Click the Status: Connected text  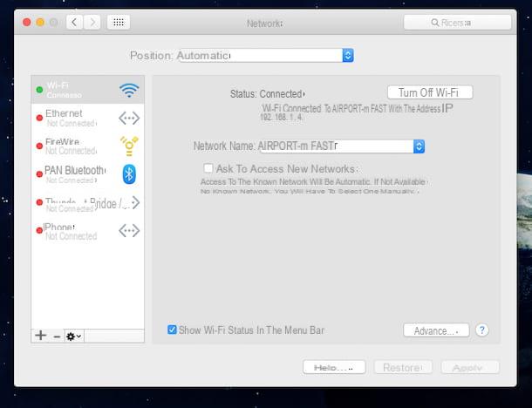(x=268, y=93)
